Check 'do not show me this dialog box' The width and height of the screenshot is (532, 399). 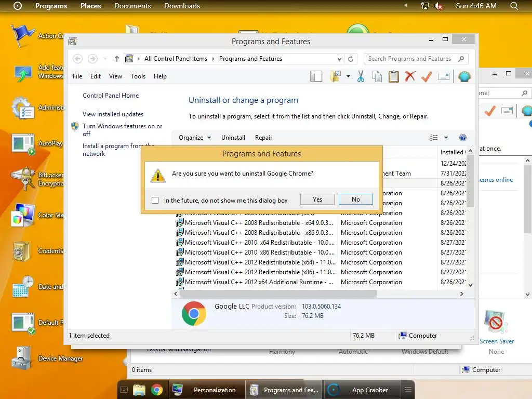(155, 200)
